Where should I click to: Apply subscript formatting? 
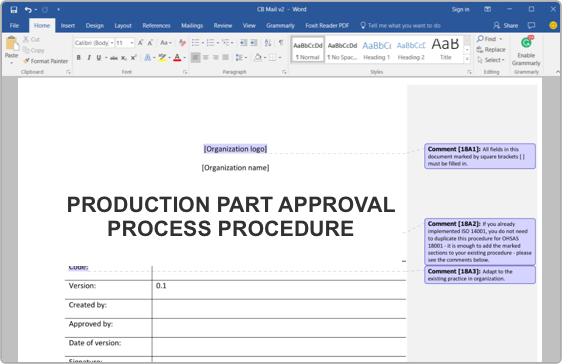point(124,58)
